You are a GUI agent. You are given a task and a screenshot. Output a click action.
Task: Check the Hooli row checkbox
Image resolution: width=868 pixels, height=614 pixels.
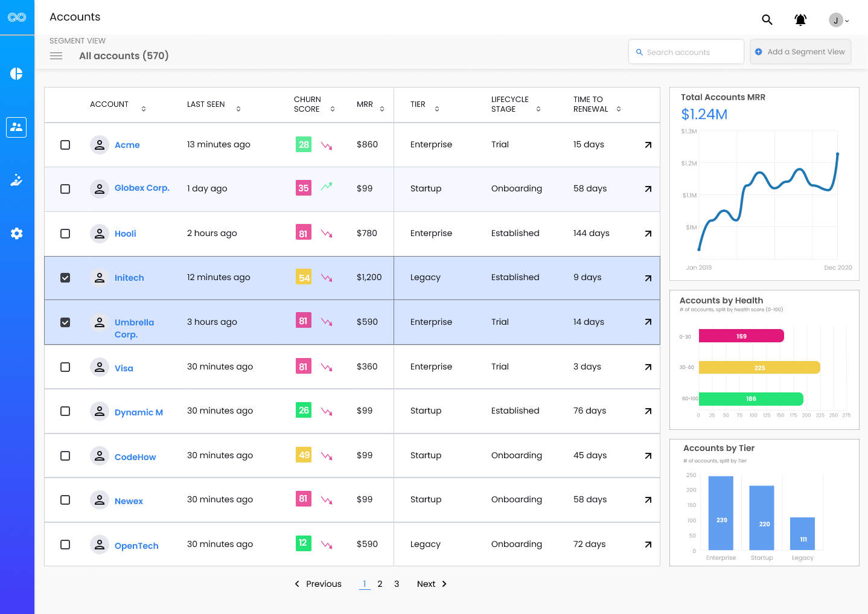(65, 234)
